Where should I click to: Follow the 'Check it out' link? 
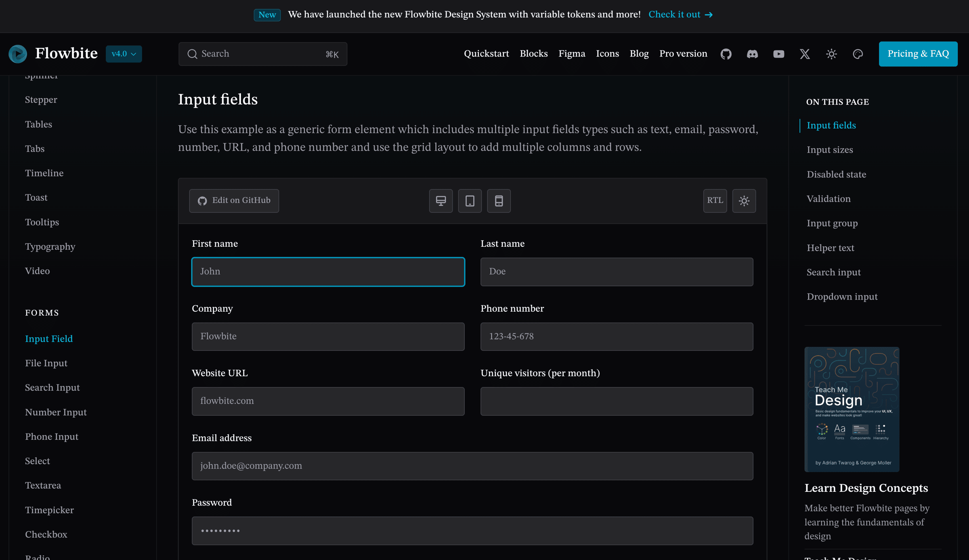(x=680, y=15)
